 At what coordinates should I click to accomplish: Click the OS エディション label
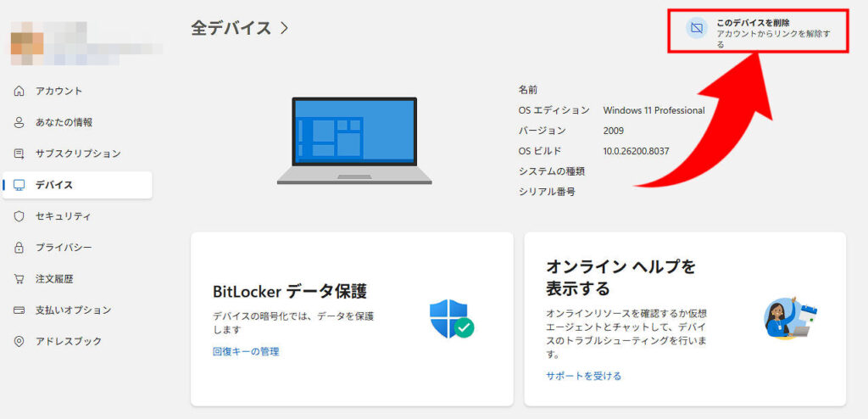click(x=554, y=110)
